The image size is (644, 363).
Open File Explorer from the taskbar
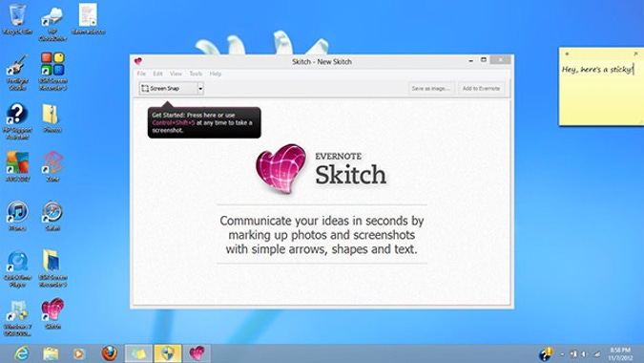[x=51, y=353]
